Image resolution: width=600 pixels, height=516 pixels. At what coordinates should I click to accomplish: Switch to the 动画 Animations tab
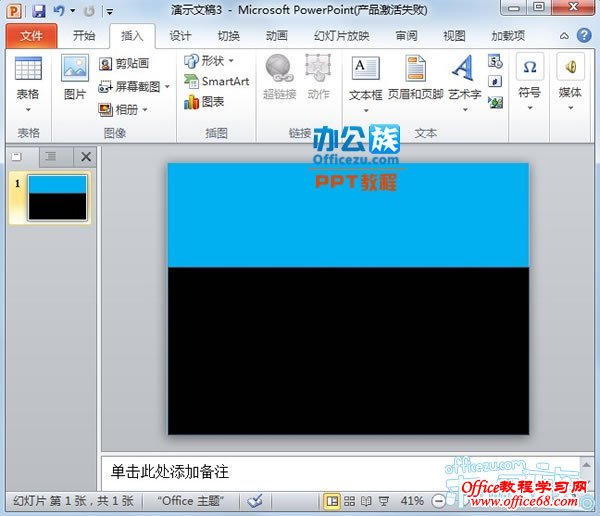tap(277, 36)
